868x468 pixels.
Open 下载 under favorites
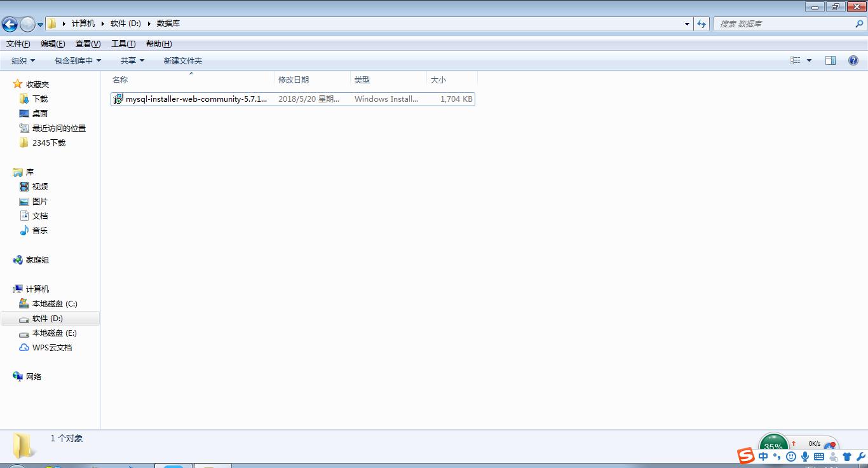40,99
